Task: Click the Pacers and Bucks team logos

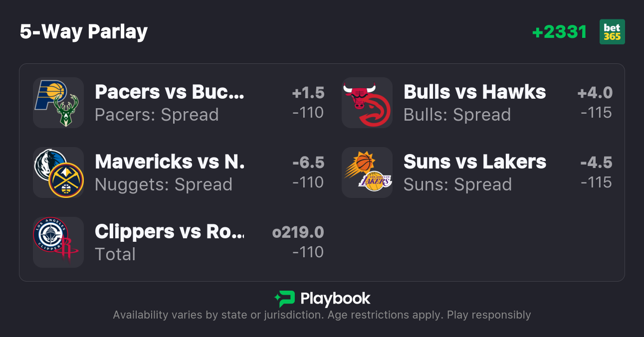Action: click(x=58, y=103)
